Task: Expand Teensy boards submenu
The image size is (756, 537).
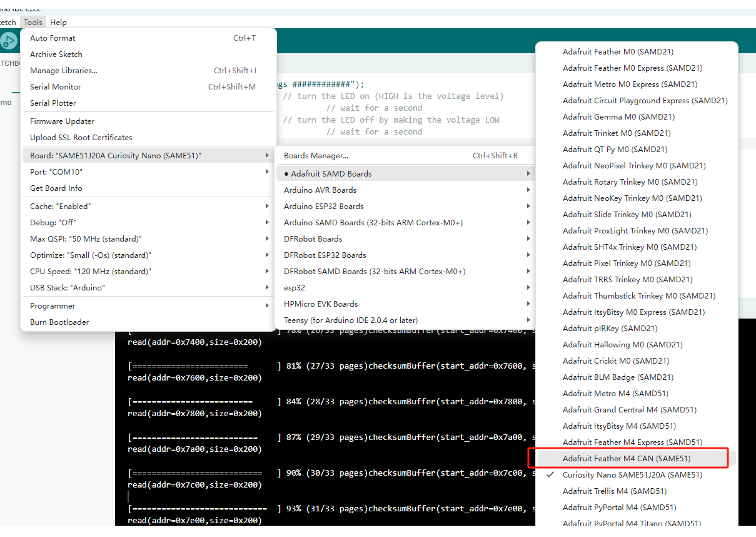Action: click(x=405, y=320)
